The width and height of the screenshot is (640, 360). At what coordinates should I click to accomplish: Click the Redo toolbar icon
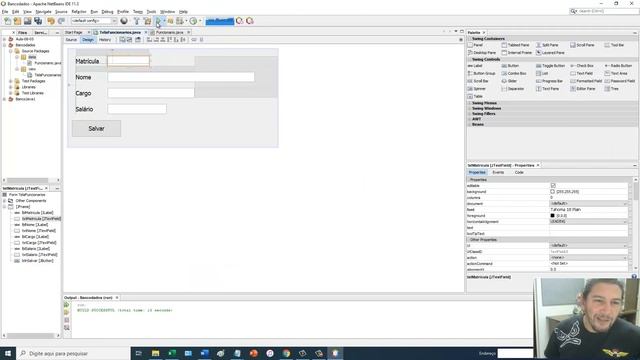pyautogui.click(x=61, y=21)
